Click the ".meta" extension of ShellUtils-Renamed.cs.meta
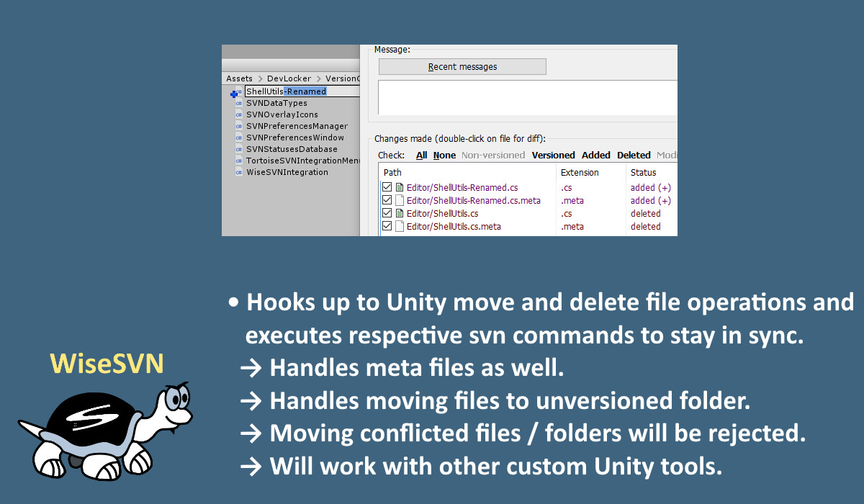The width and height of the screenshot is (864, 504). point(572,201)
